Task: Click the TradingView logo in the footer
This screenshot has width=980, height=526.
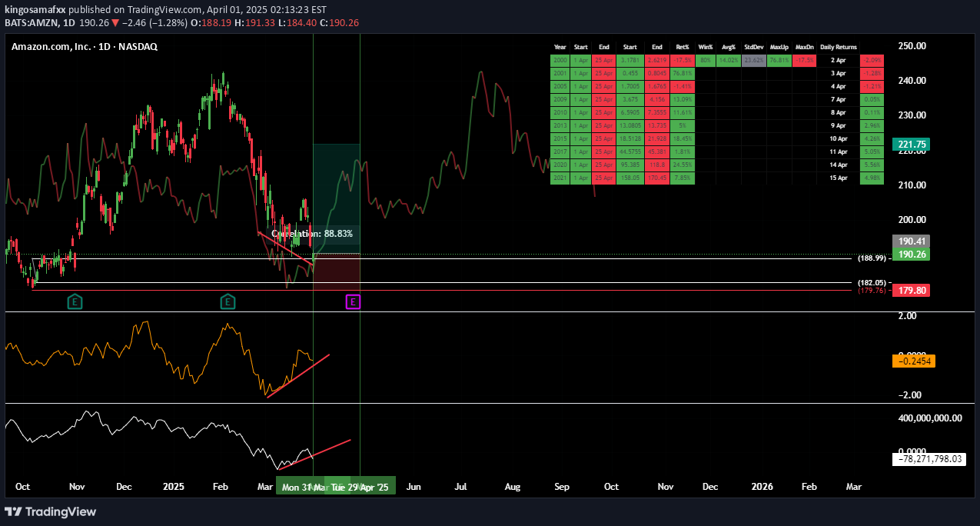Action: [51, 511]
